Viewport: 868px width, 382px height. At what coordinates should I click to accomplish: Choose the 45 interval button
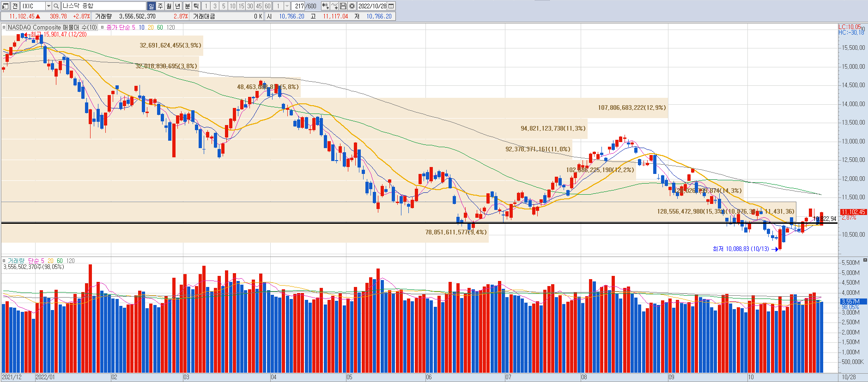click(259, 6)
